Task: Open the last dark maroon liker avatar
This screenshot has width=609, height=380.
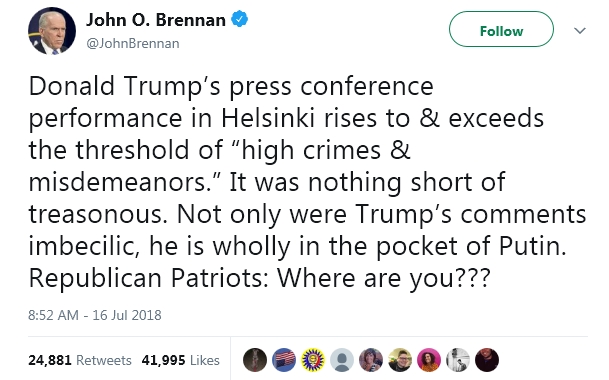Action: [487, 360]
